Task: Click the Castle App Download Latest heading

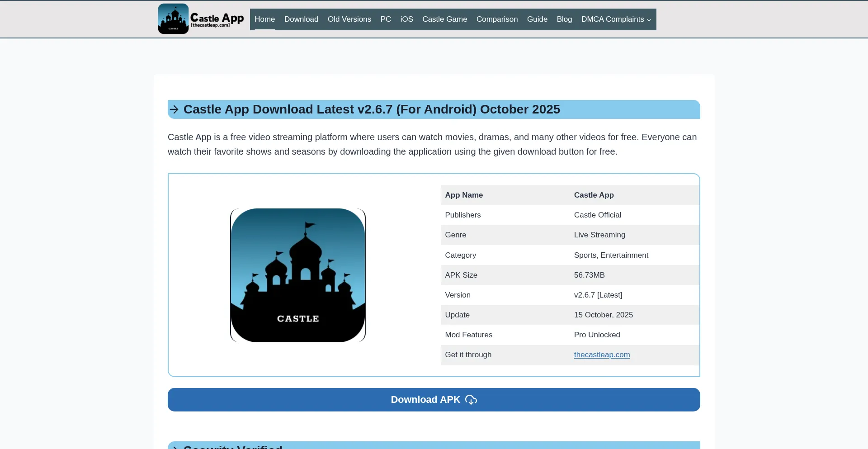Action: tap(371, 109)
